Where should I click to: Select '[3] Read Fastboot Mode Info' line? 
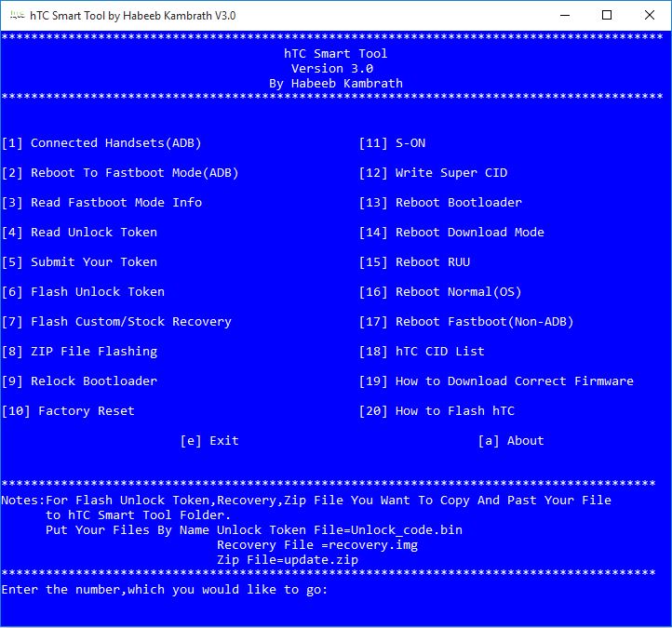pos(101,203)
